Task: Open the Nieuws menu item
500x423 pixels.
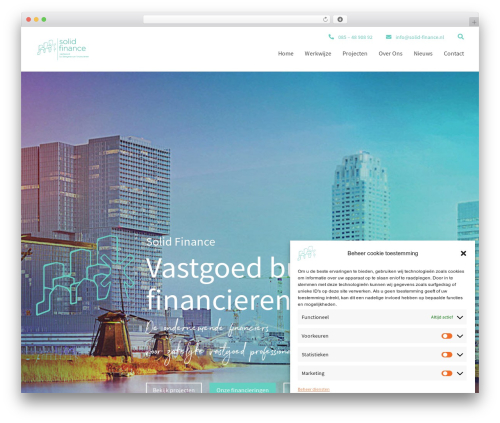Action: click(x=423, y=54)
